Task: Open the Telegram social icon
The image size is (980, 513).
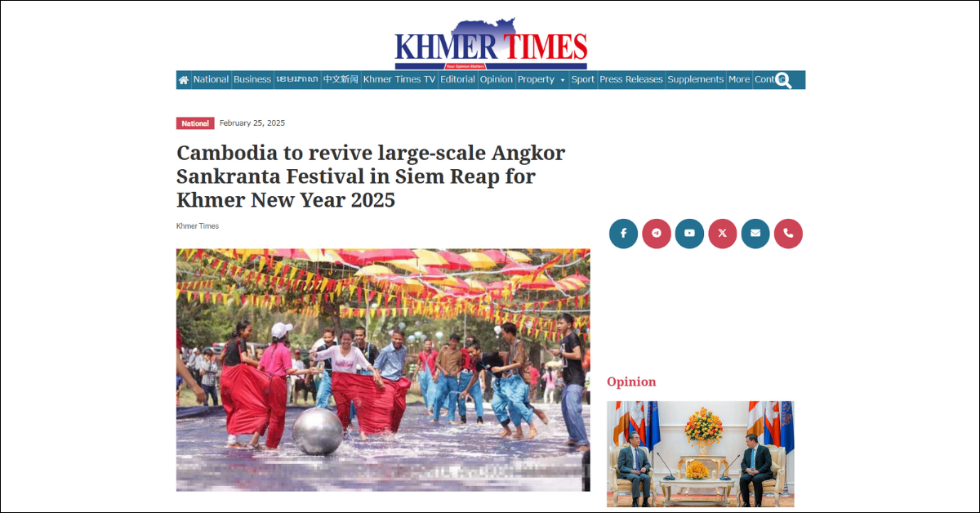Action: pyautogui.click(x=657, y=234)
